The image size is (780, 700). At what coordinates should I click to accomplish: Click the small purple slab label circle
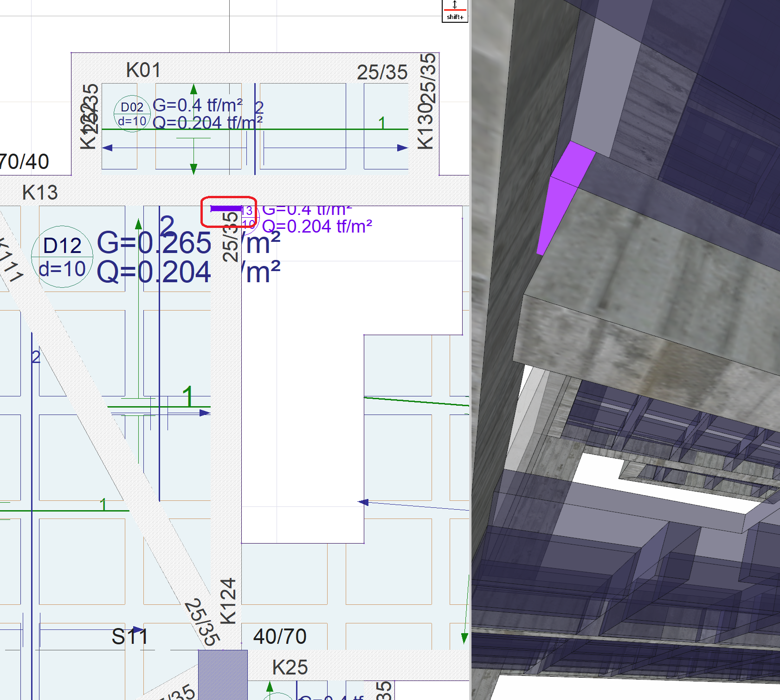(249, 218)
